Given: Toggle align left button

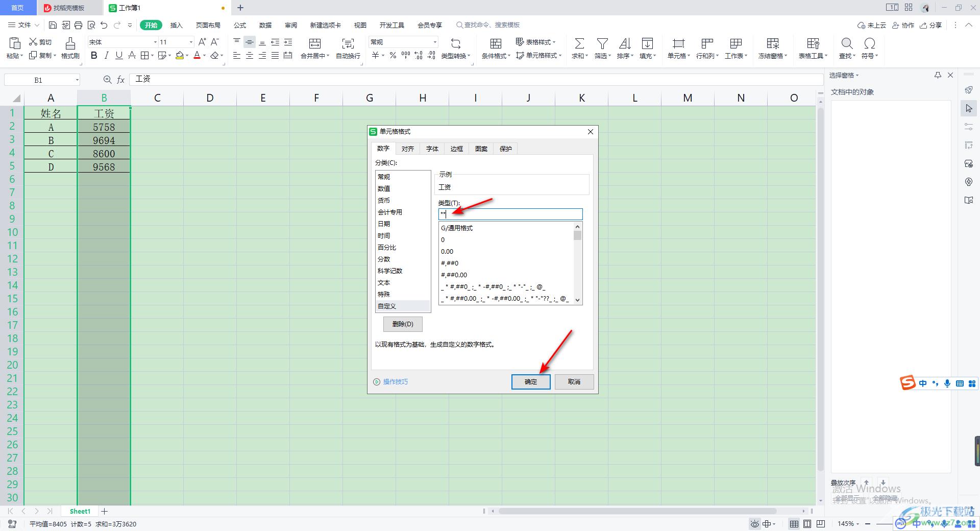Looking at the screenshot, I should (x=237, y=56).
